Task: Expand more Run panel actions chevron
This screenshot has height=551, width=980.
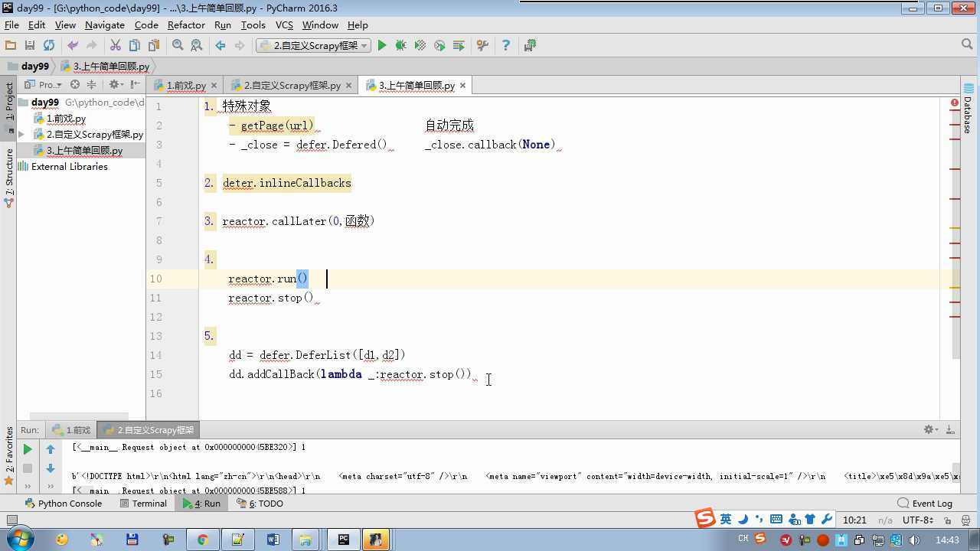Action: [x=28, y=487]
